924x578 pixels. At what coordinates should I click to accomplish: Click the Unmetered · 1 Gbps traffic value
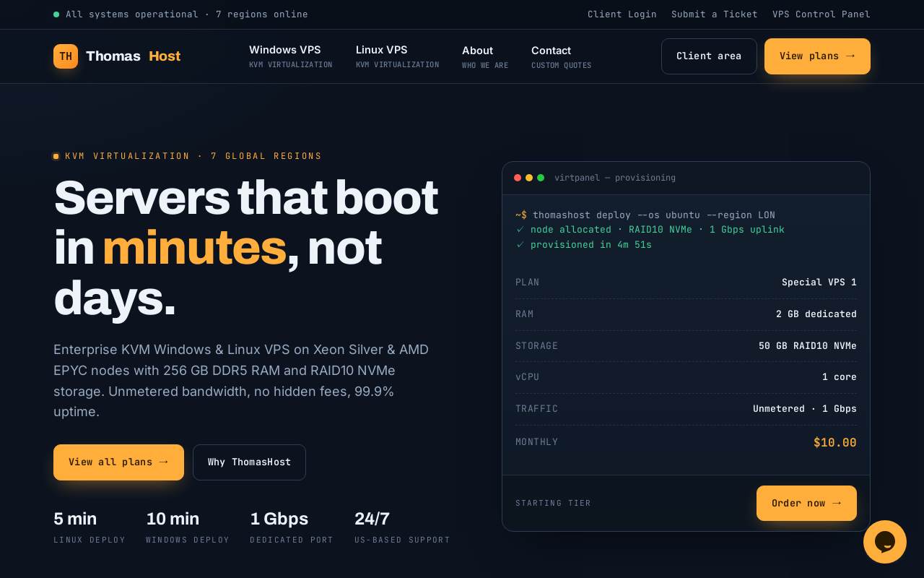pos(805,409)
